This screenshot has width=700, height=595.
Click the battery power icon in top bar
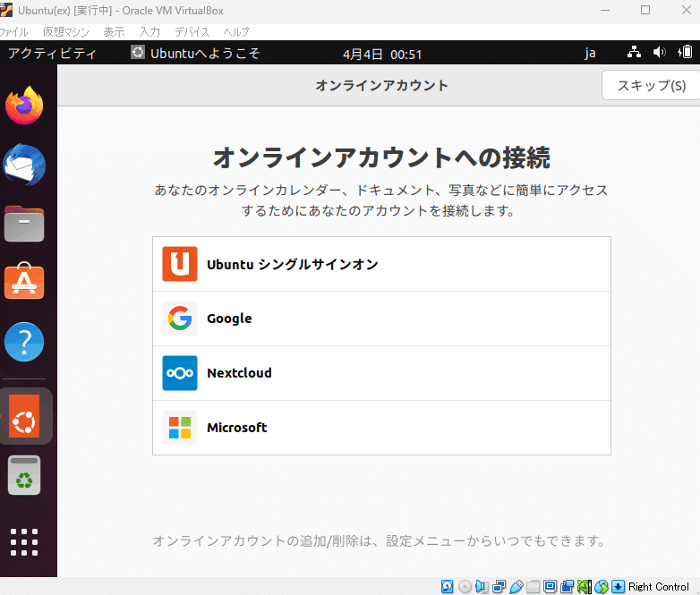pos(685,53)
